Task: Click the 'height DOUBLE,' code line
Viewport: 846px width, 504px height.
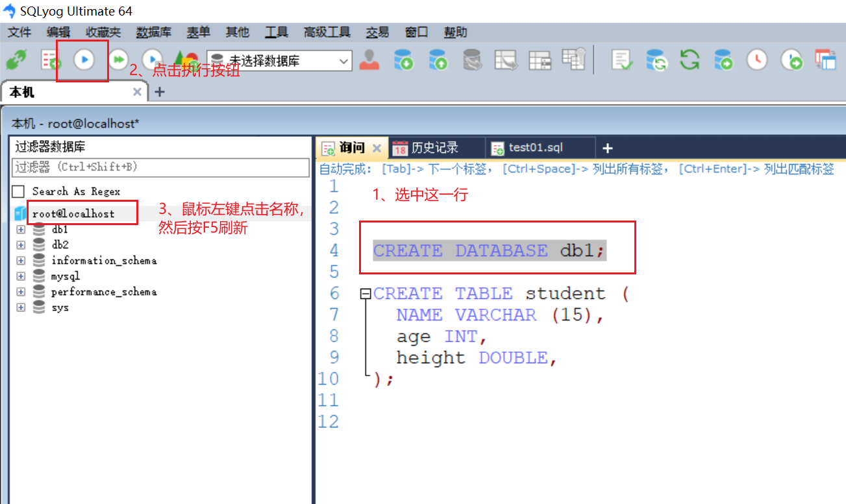Action: pyautogui.click(x=477, y=358)
